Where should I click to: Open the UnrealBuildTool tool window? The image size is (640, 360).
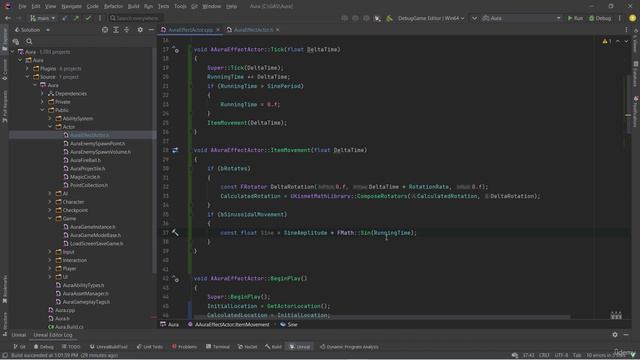click(108, 347)
